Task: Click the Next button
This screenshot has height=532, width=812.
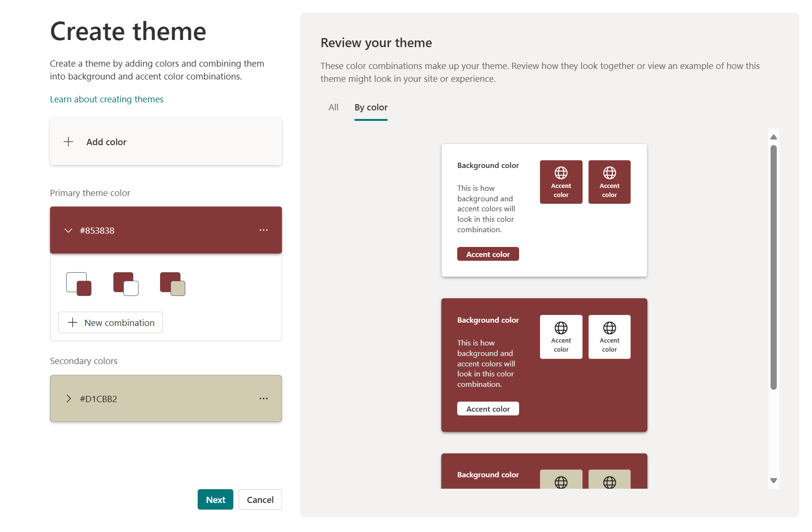Action: 215,499
